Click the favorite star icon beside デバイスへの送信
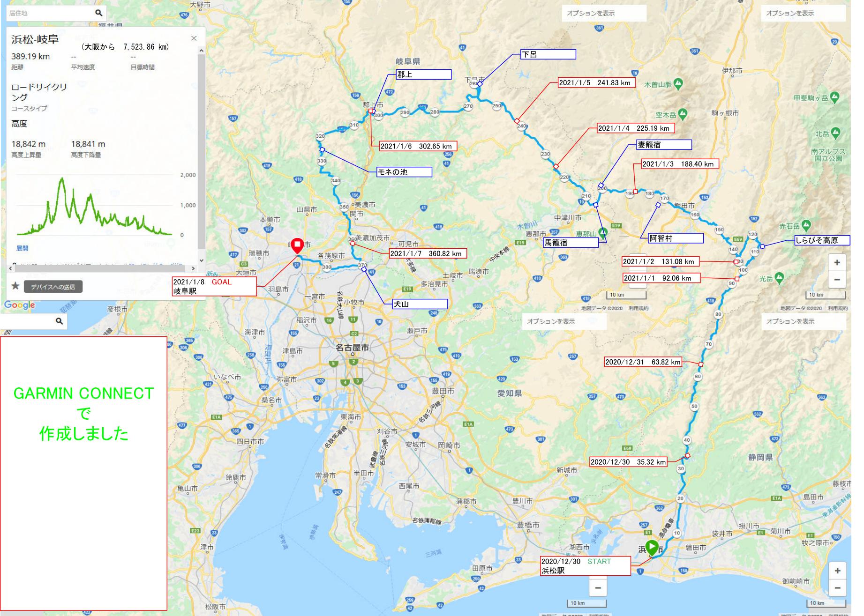This screenshot has width=864, height=616. click(x=15, y=286)
